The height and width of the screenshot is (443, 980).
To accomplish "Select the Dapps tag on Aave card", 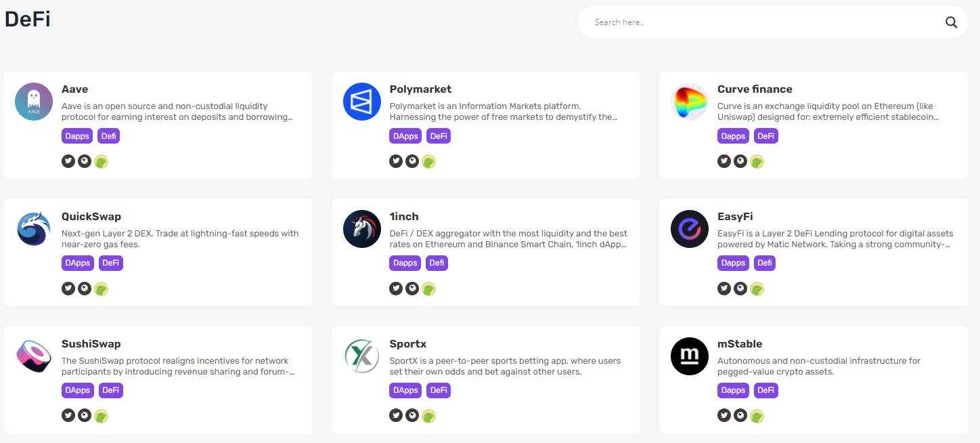I will pyautogui.click(x=77, y=136).
